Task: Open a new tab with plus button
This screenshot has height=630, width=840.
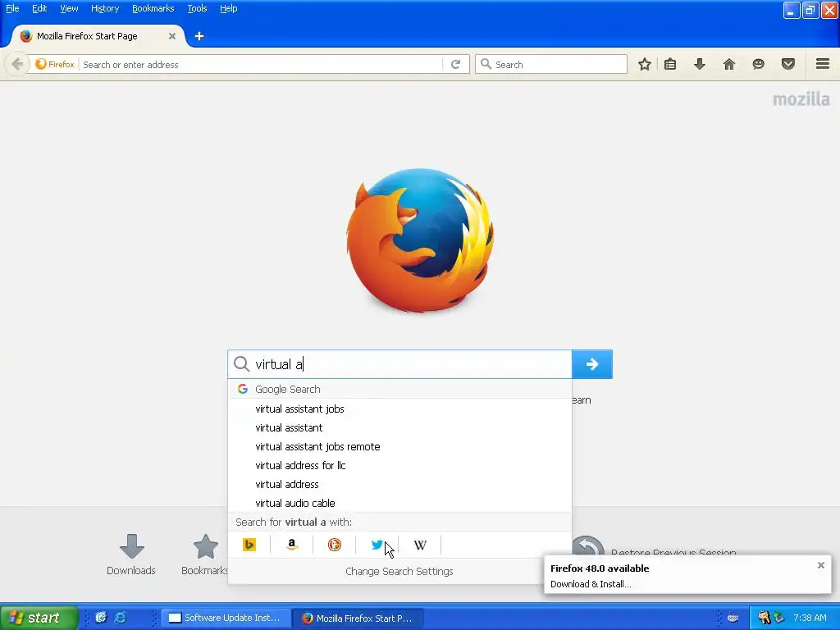Action: (x=199, y=36)
